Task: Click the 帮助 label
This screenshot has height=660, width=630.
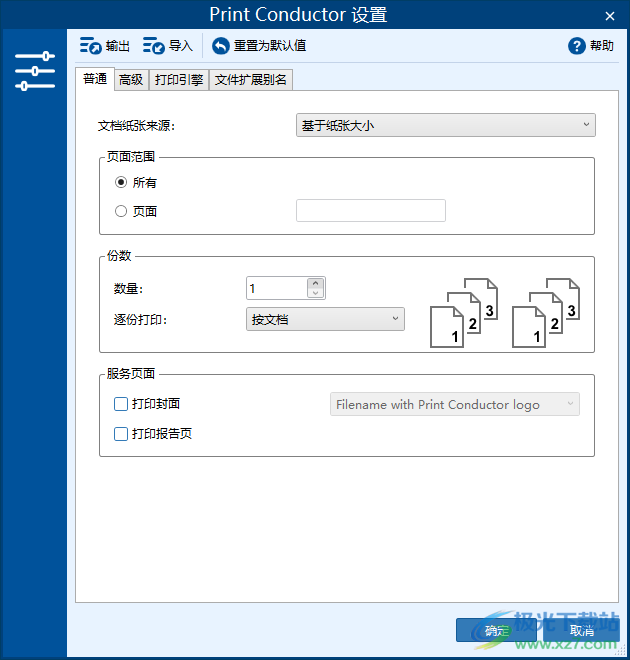Action: (602, 46)
